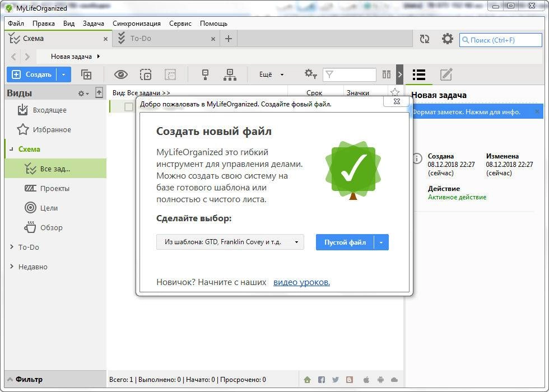Open the Вид menu
Image resolution: width=549 pixels, height=392 pixels.
pyautogui.click(x=69, y=24)
